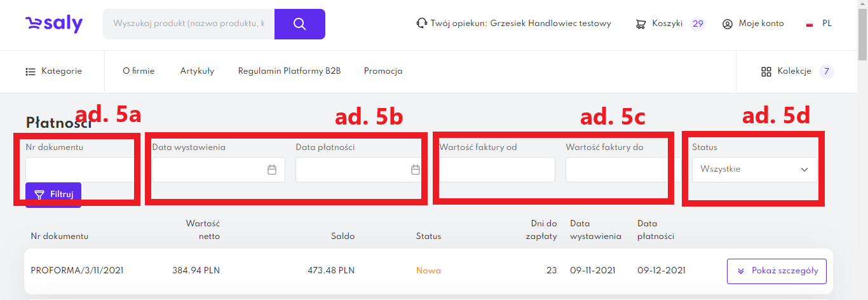
Task: Click the Polish flag language icon
Action: [810, 24]
